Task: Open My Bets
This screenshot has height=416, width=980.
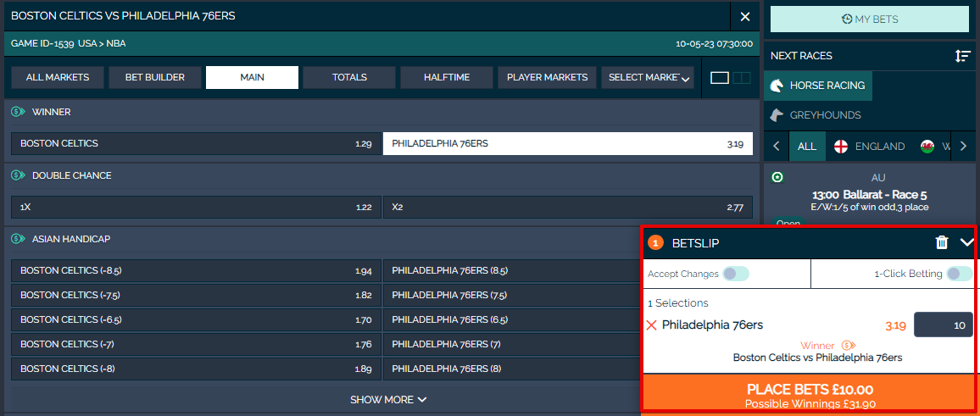Action: coord(870,19)
